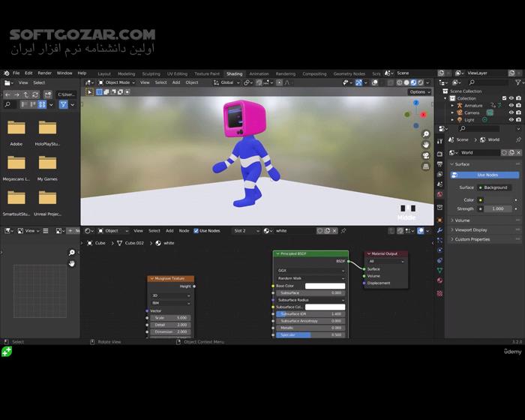525x420 pixels.
Task: Activate the Select Box tool in the viewport
Action: tap(89, 92)
